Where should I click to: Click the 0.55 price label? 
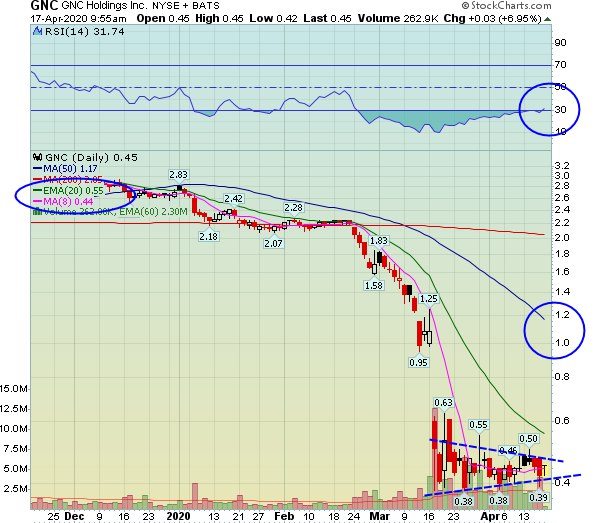click(478, 424)
